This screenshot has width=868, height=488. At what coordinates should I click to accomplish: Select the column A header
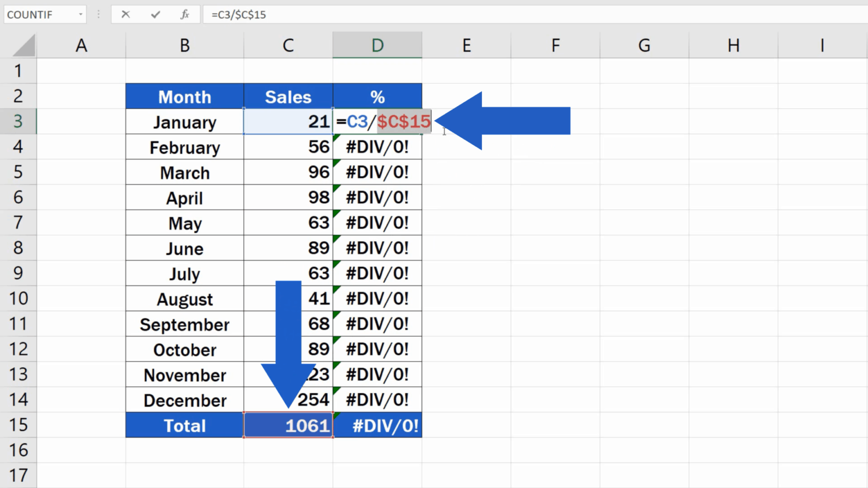tap(81, 45)
